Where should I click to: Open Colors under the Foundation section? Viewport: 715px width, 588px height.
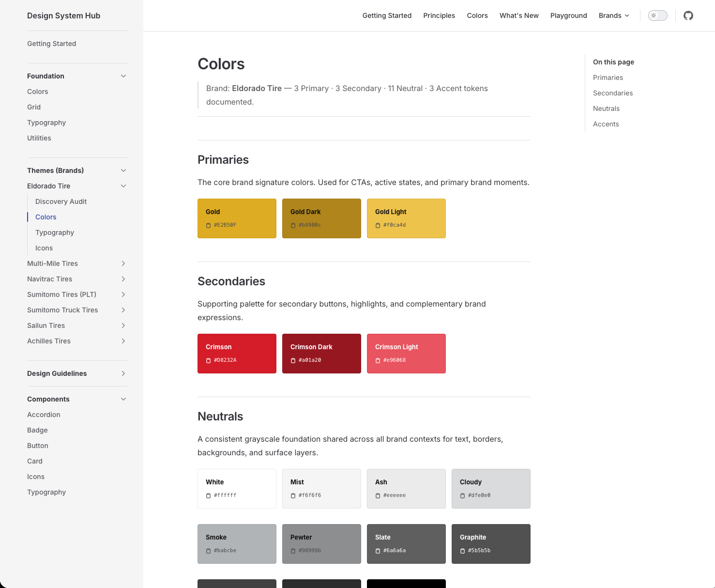(x=38, y=92)
